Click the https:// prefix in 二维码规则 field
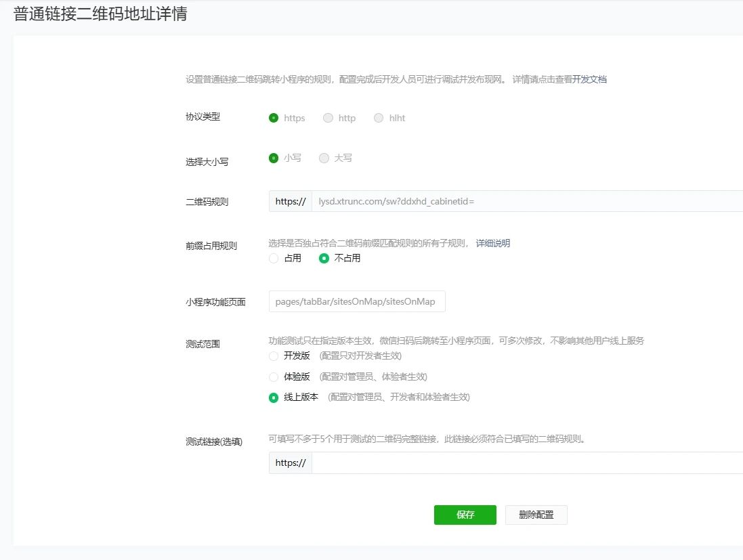Image resolution: width=743 pixels, height=560 pixels. click(x=291, y=201)
